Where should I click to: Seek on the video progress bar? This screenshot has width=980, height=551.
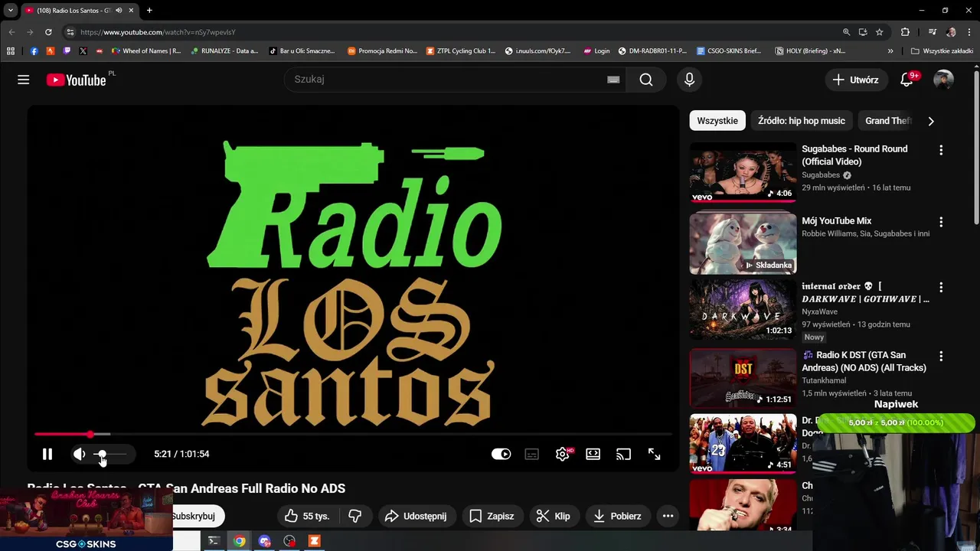pyautogui.click(x=353, y=434)
